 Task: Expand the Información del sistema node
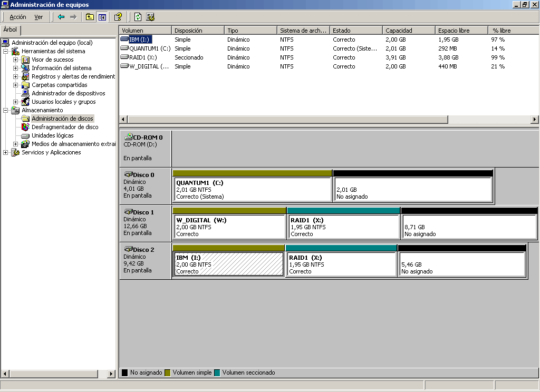point(15,68)
